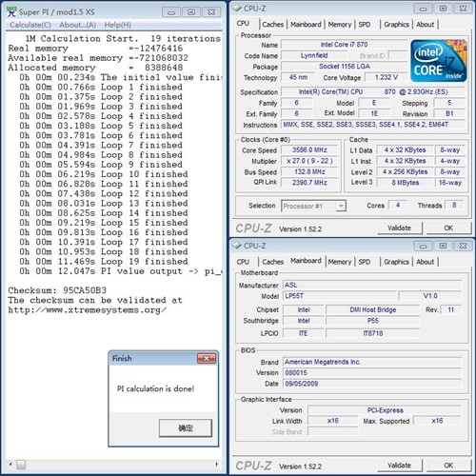
Task: Click the BIOS Date 09/05/2009
Action: [x=372, y=384]
